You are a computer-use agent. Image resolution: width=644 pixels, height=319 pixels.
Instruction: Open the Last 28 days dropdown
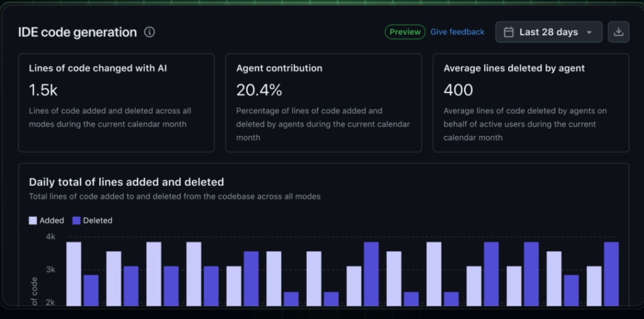[548, 32]
